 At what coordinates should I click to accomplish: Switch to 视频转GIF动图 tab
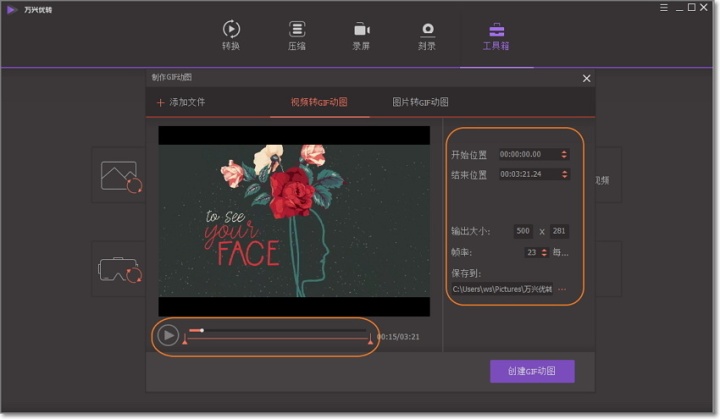(x=319, y=102)
